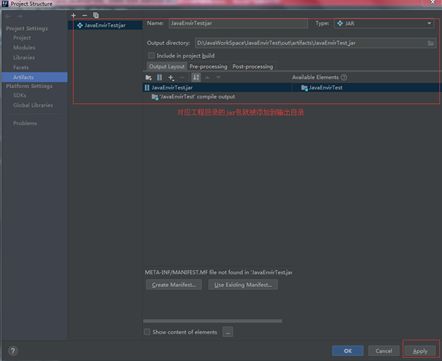Open the Global Libraries settings
Viewport: 442px width, 361px height.
click(33, 105)
